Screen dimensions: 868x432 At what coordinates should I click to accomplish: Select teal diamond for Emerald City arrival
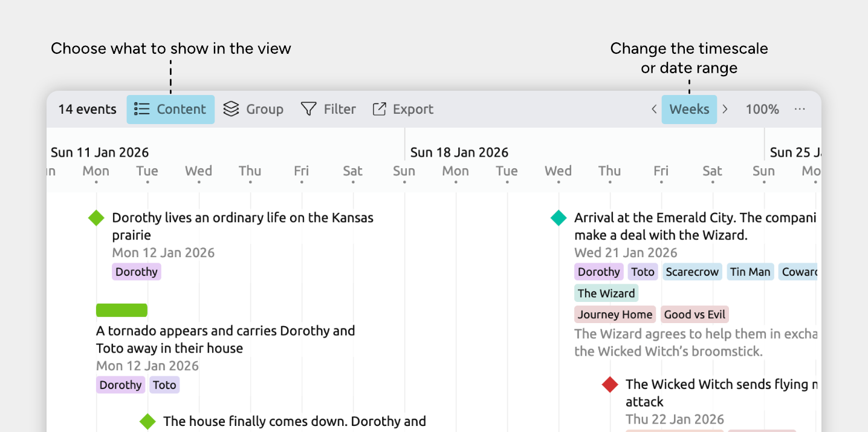coord(559,218)
